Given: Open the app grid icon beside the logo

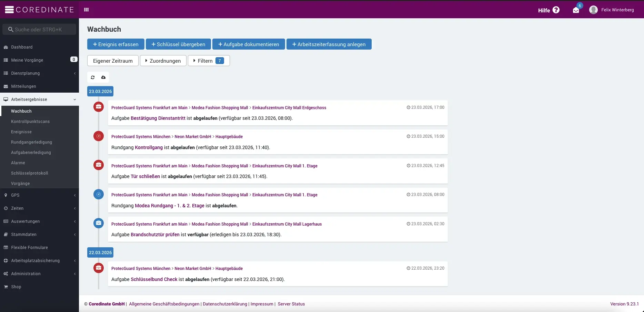Looking at the screenshot, I should coord(86,9).
